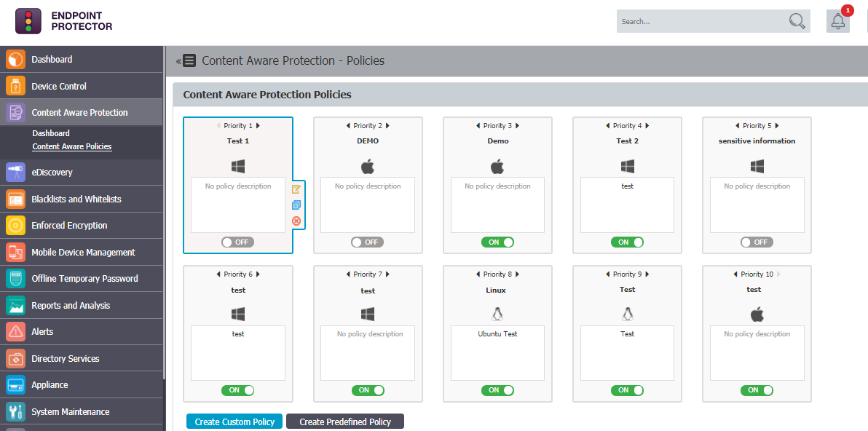Image resolution: width=868 pixels, height=431 pixels.
Task: Click the red delete icon beside Test 1
Action: click(296, 221)
